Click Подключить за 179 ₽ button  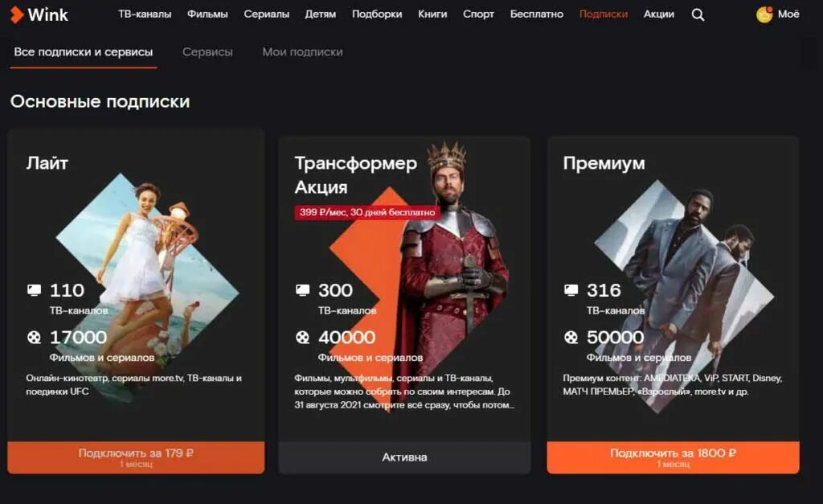coord(136,457)
